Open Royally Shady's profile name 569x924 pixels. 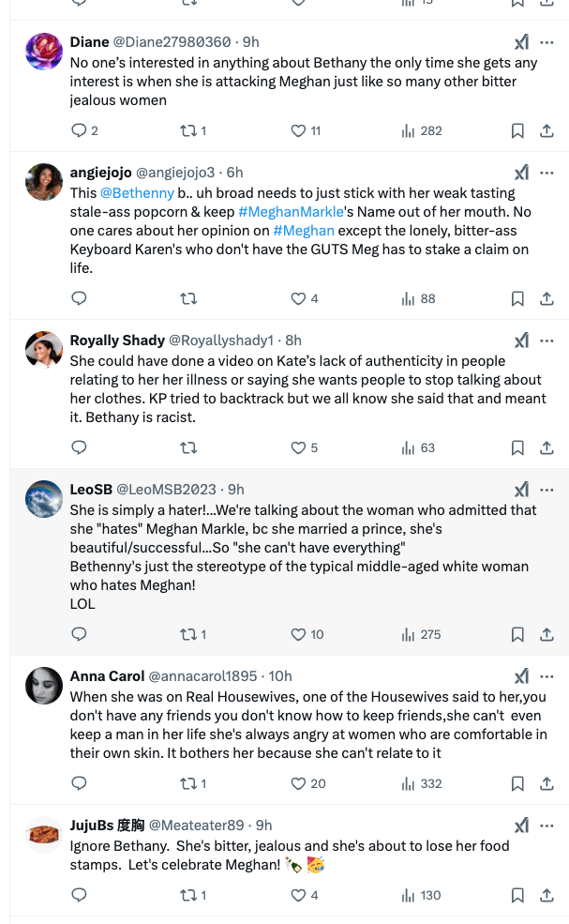(x=117, y=341)
